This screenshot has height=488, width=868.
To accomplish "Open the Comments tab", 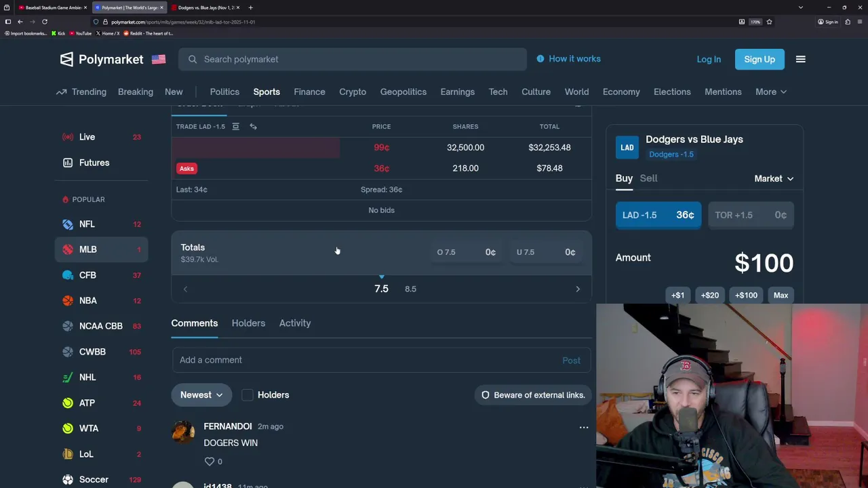I will pos(194,323).
